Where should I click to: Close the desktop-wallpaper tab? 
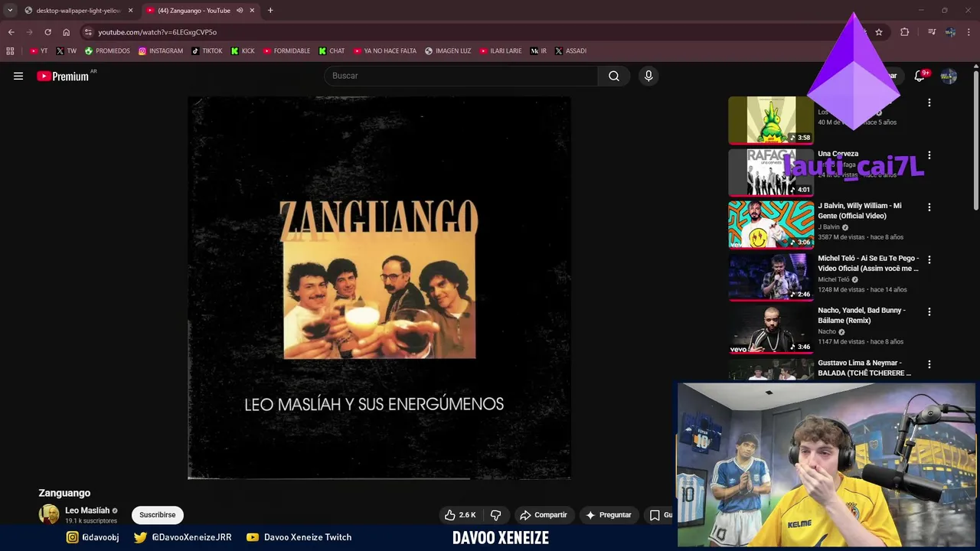click(130, 10)
